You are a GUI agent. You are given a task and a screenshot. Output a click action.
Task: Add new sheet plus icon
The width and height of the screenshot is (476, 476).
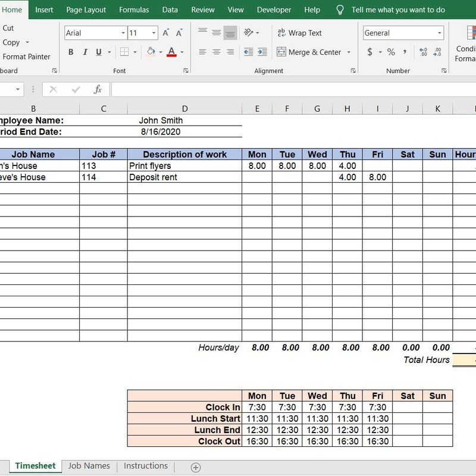click(x=196, y=467)
